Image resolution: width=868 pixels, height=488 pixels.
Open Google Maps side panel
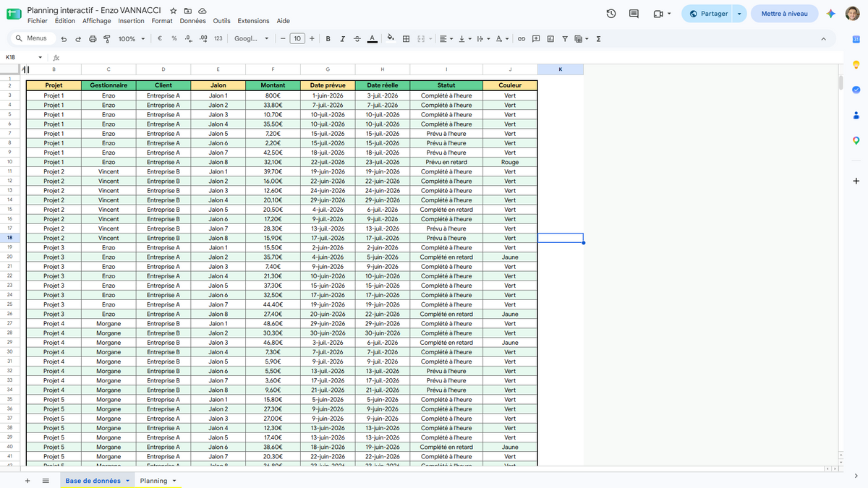coord(856,140)
